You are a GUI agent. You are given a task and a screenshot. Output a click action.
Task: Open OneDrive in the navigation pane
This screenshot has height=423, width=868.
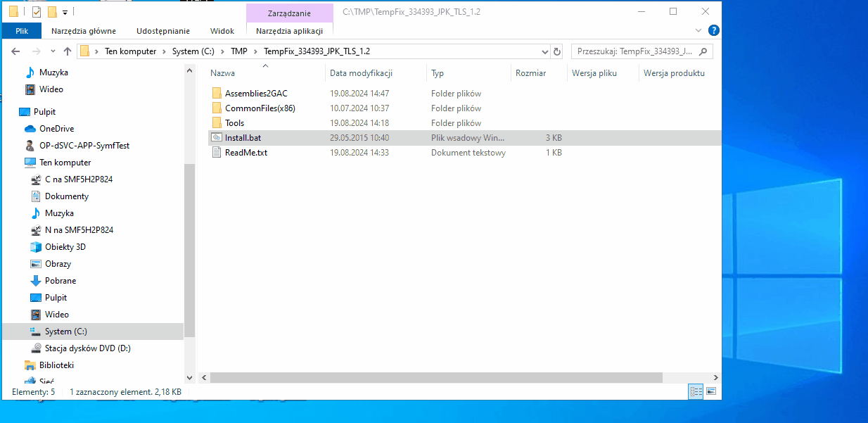(56, 129)
